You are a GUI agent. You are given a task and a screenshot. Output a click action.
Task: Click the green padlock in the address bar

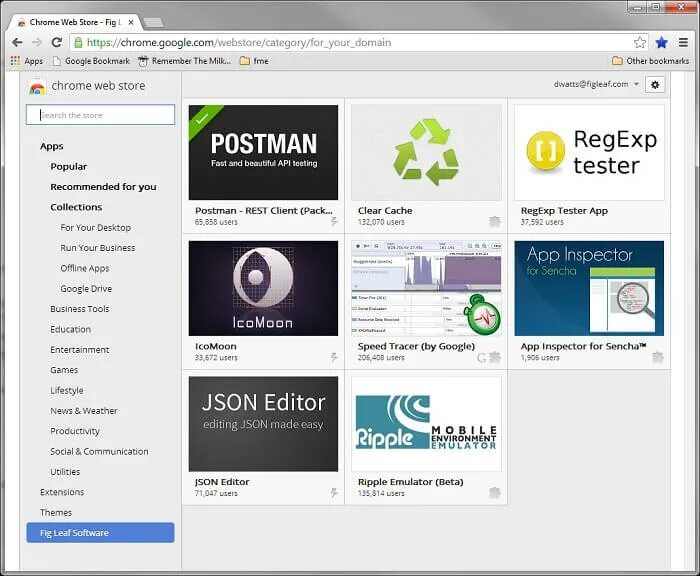point(78,42)
